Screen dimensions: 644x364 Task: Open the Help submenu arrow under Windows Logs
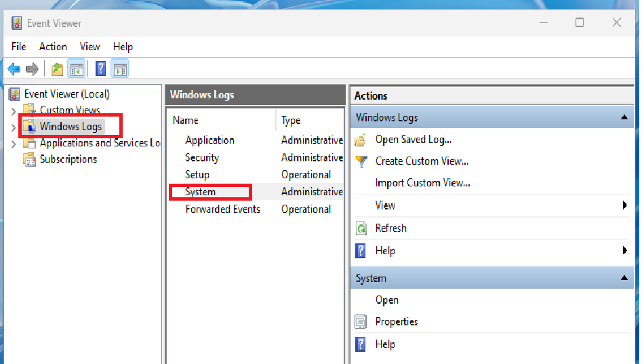(x=625, y=250)
